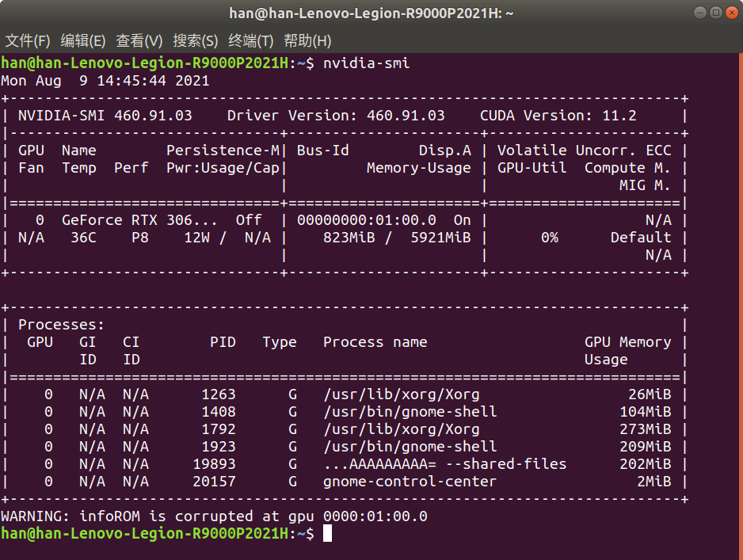Screen dimensions: 743x560
Task: Click PID 1263
Action: (219, 394)
